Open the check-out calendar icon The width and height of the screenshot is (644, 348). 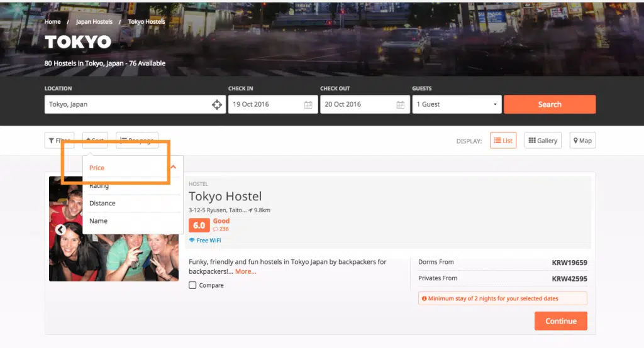[x=400, y=105]
